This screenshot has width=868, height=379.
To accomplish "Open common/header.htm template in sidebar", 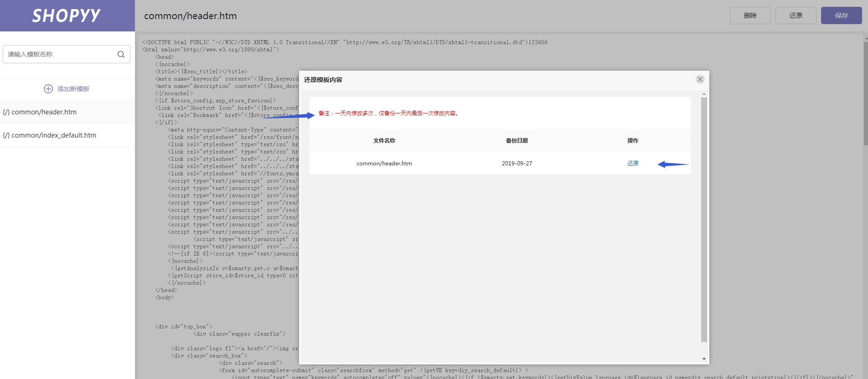I will pos(44,112).
